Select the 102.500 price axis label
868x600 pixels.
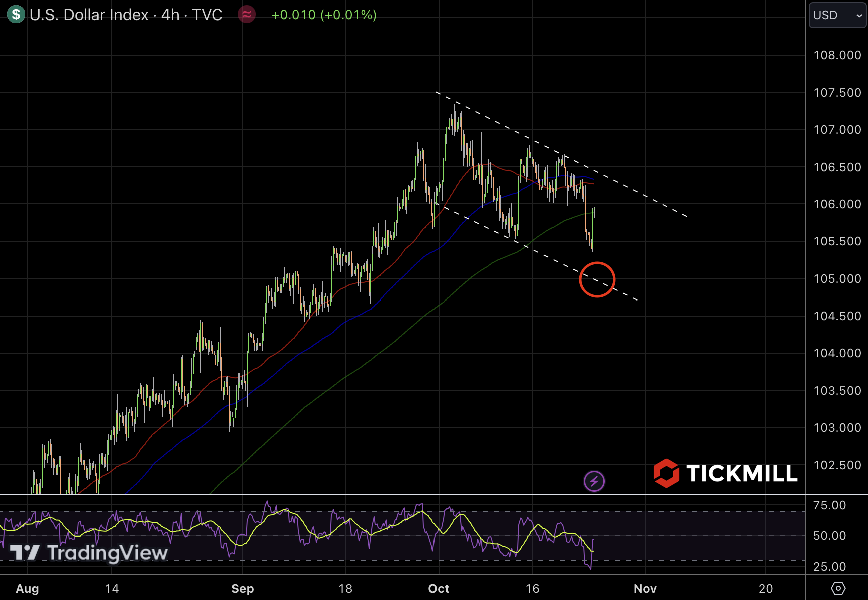pyautogui.click(x=837, y=465)
